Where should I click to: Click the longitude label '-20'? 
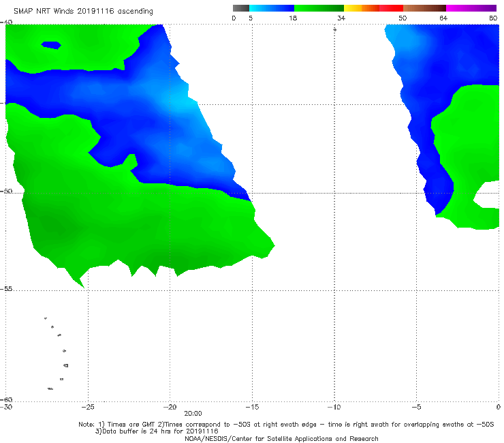(x=170, y=407)
